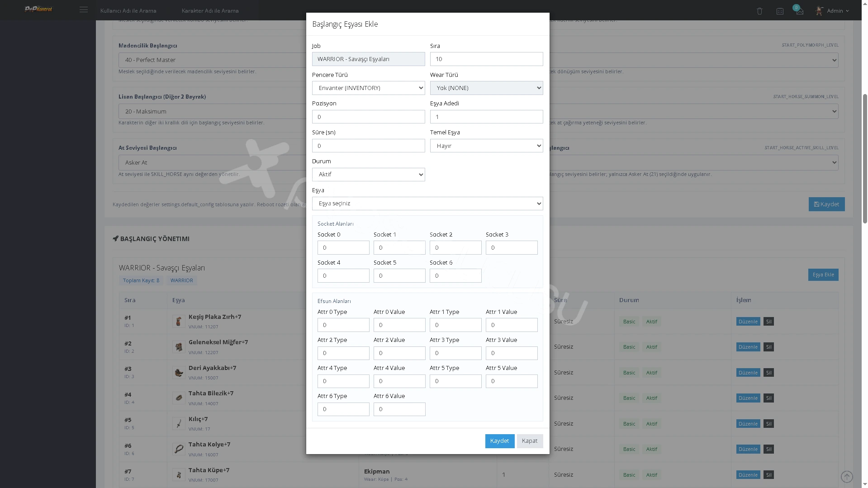Click the scroll-to-top arrow icon
The image size is (868, 488).
847,477
